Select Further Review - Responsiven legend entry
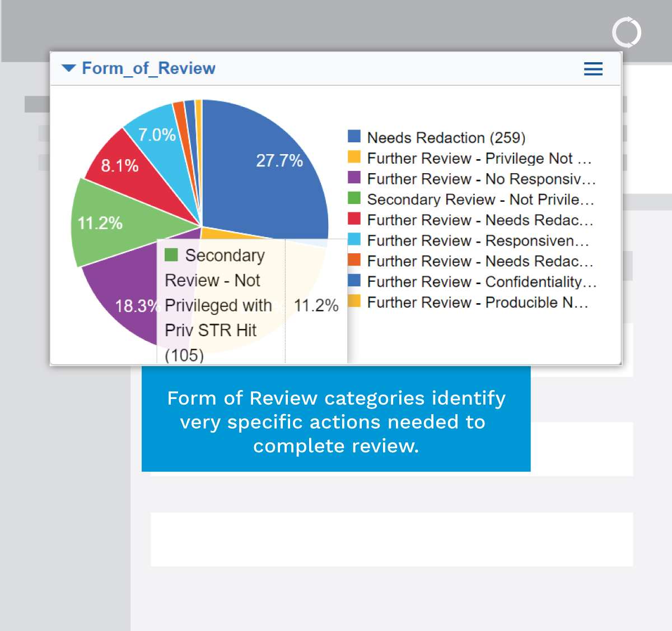The image size is (672, 631). (478, 241)
